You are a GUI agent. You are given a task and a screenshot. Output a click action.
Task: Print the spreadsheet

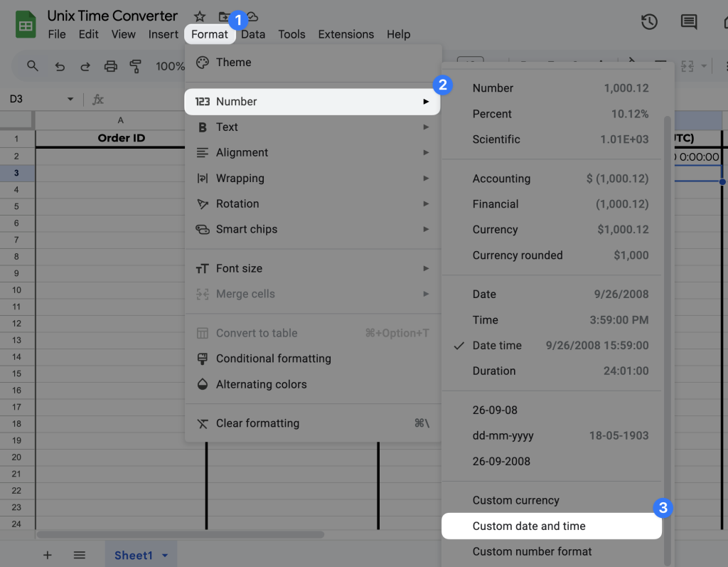(x=110, y=65)
